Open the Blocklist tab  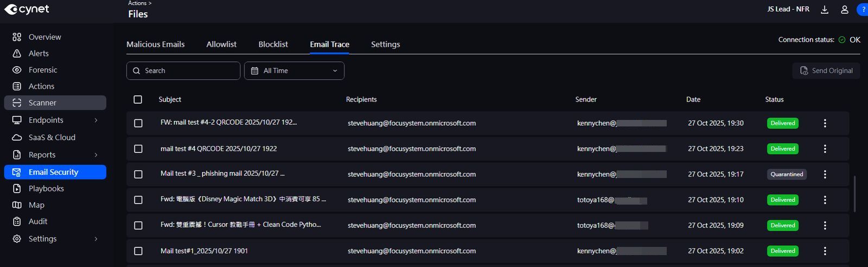[x=273, y=44]
